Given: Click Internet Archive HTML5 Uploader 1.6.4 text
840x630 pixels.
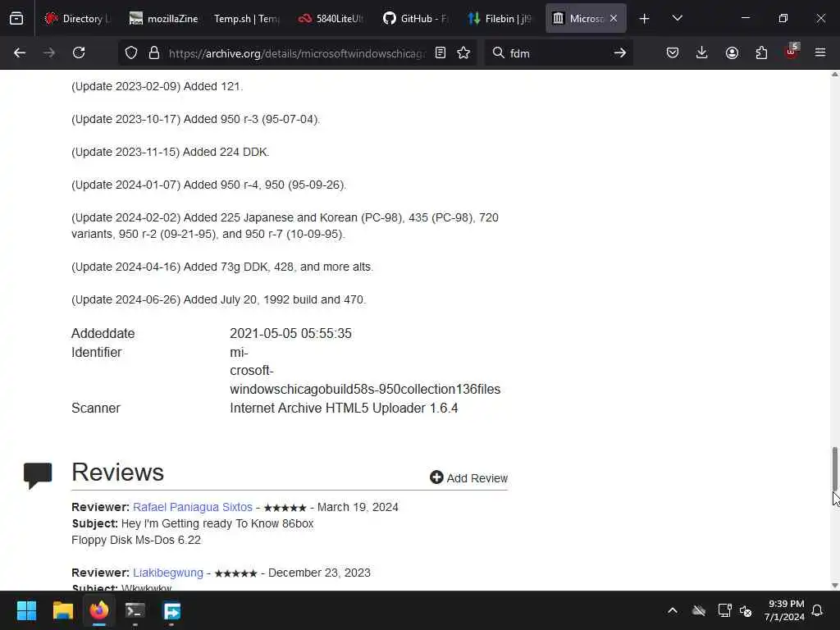Looking at the screenshot, I should (344, 409).
